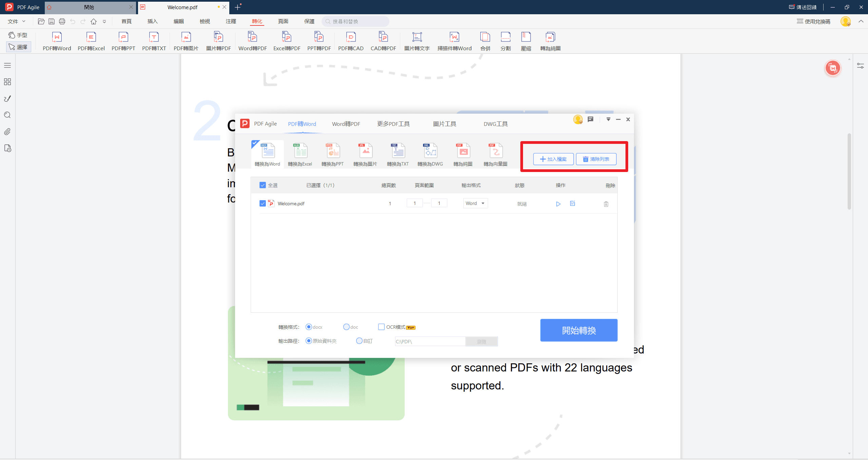
Task: Start conversion of Welcome.pdf row play icon
Action: (558, 204)
